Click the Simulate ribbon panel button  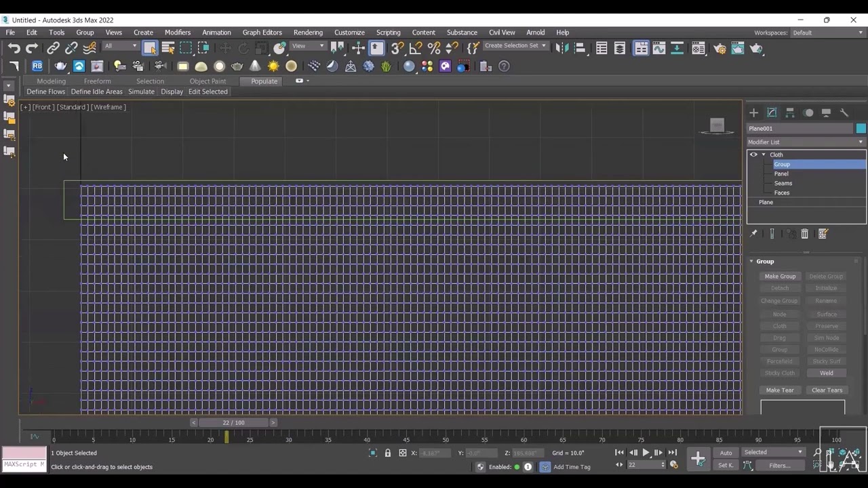tap(141, 91)
